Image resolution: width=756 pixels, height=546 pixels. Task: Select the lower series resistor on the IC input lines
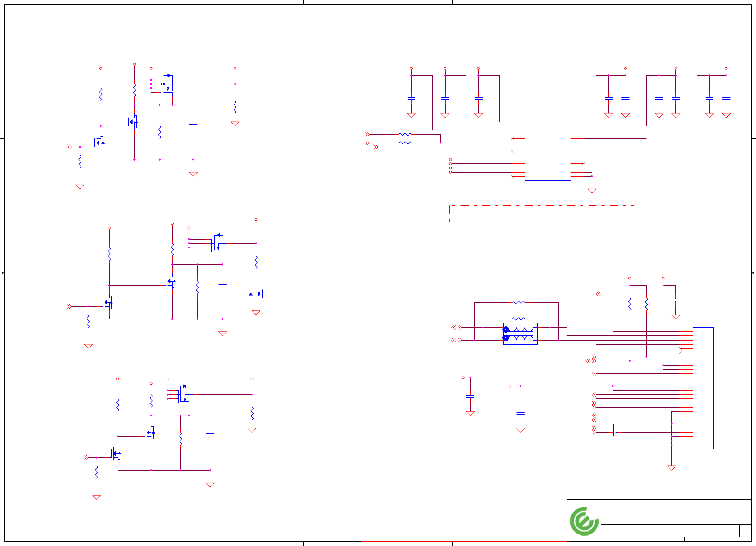coord(405,143)
